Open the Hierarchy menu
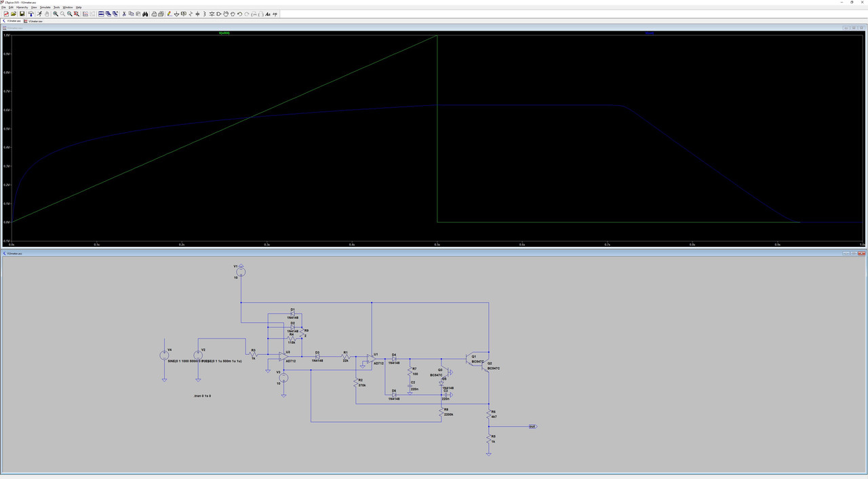868x479 pixels. [x=22, y=7]
